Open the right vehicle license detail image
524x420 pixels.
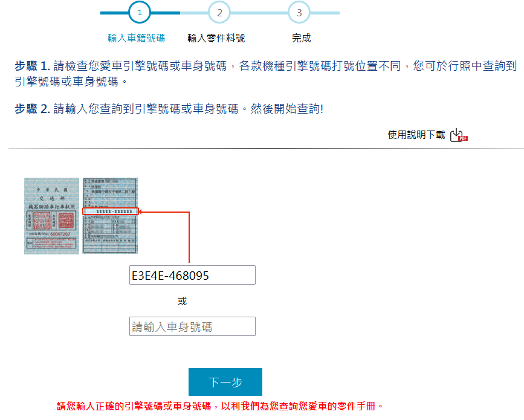110,216
